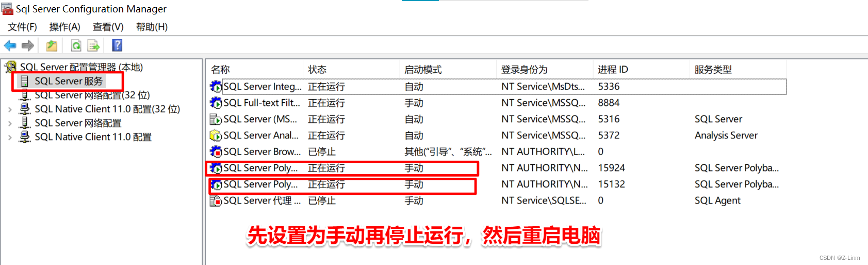This screenshot has height=265, width=868.
Task: Click the Sql Server Configuration Manager title icon
Action: pos(7,9)
